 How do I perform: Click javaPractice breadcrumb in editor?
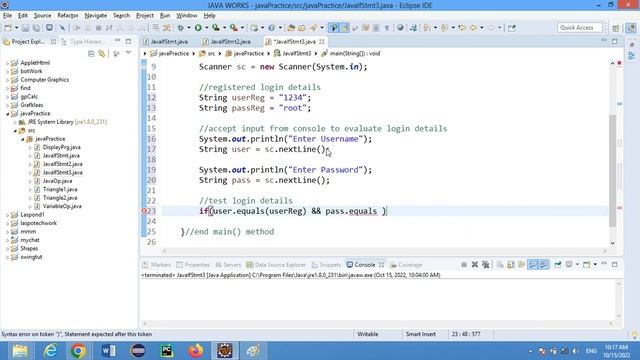169,53
